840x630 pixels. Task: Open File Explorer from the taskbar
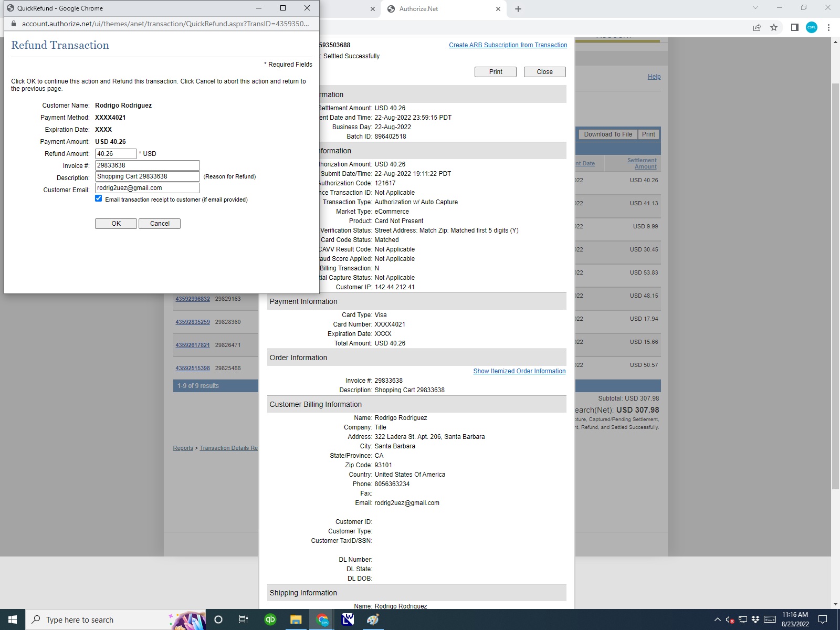tap(296, 619)
